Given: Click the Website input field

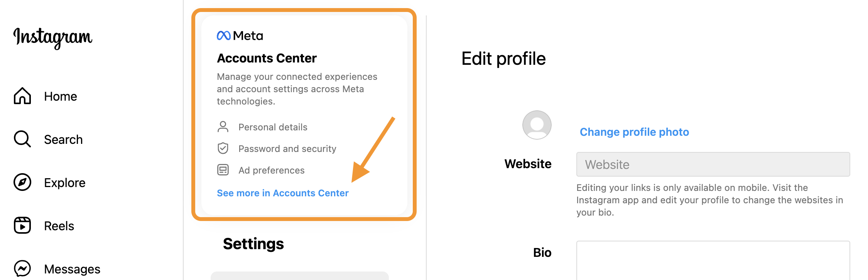Looking at the screenshot, I should click(713, 165).
